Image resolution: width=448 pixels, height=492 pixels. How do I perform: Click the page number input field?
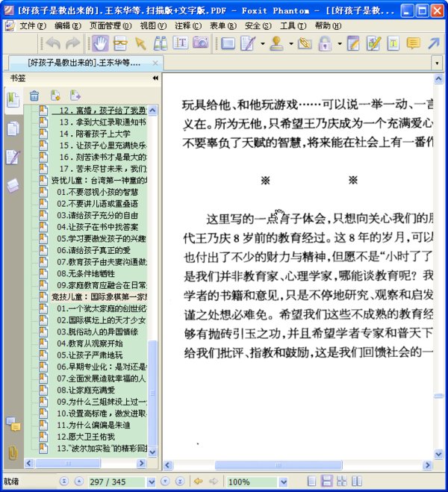click(x=116, y=482)
